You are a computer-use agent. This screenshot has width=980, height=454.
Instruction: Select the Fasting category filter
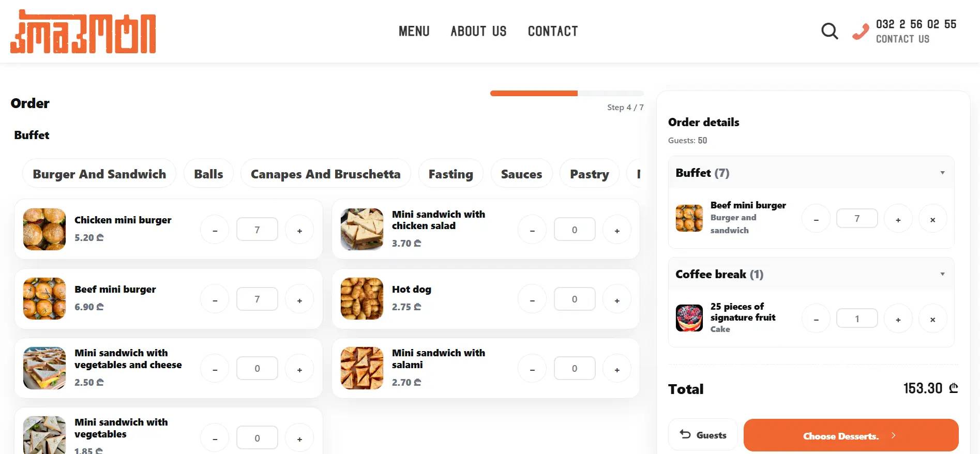coord(450,174)
